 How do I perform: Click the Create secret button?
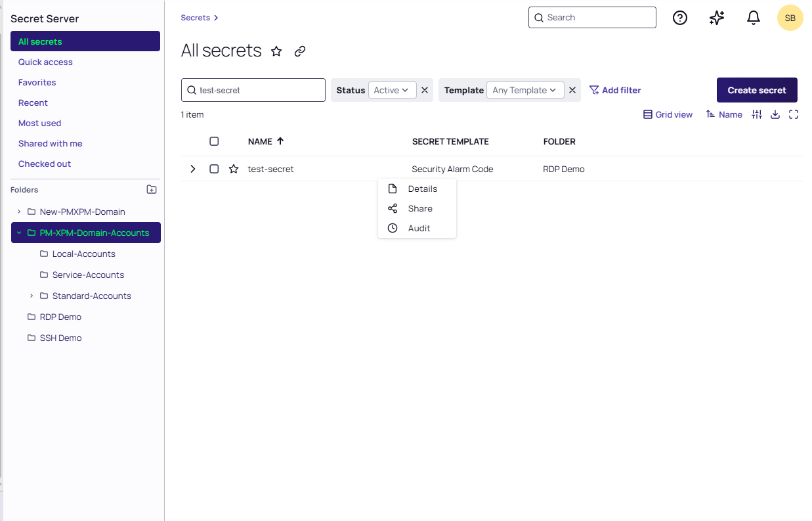[x=757, y=90]
